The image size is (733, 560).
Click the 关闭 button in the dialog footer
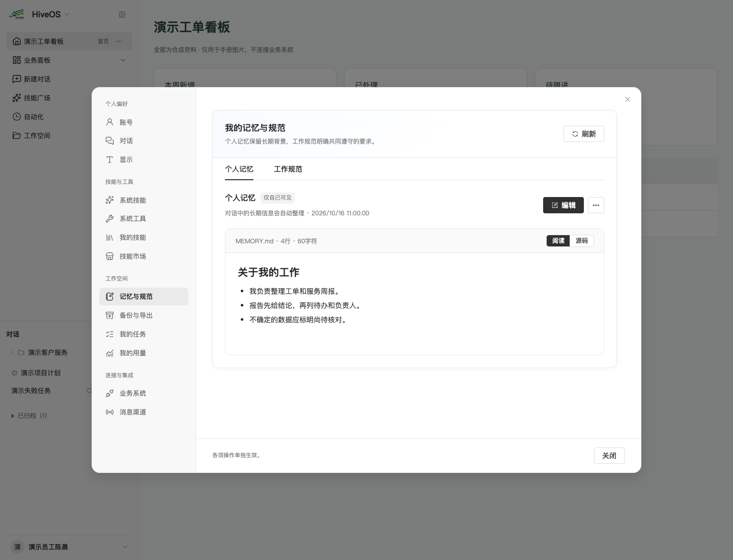pos(609,456)
